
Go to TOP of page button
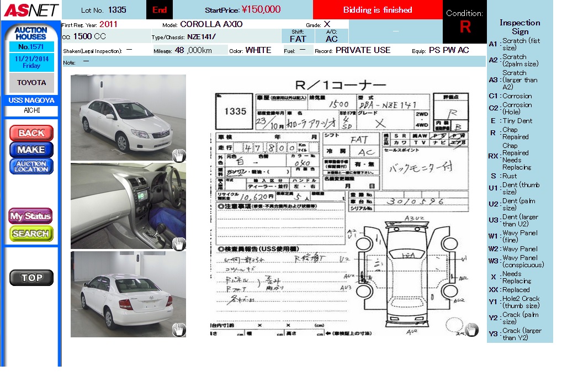coord(31,278)
